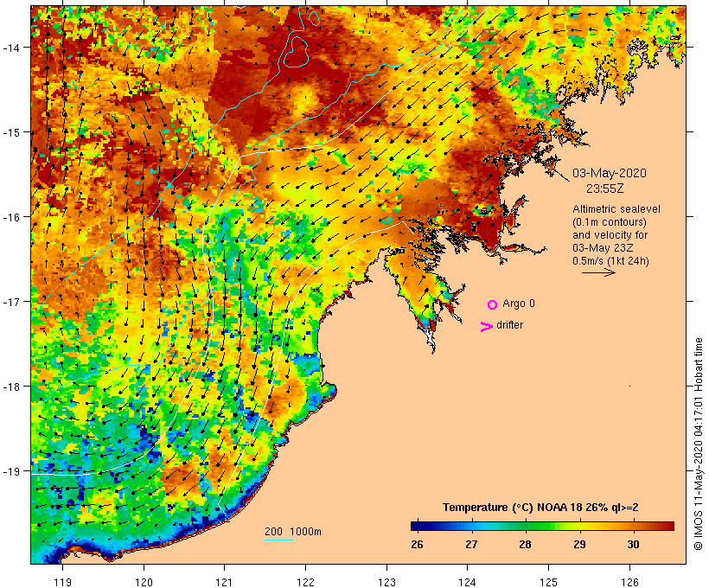Viewport: 709px width, 588px height.
Task: Click the 'and velocity for' text
Action: coord(610,234)
